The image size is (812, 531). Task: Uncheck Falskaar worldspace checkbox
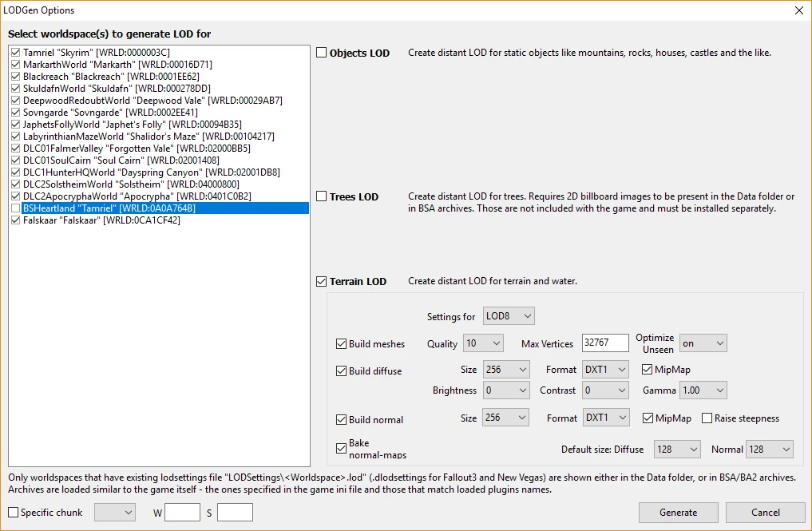(15, 220)
